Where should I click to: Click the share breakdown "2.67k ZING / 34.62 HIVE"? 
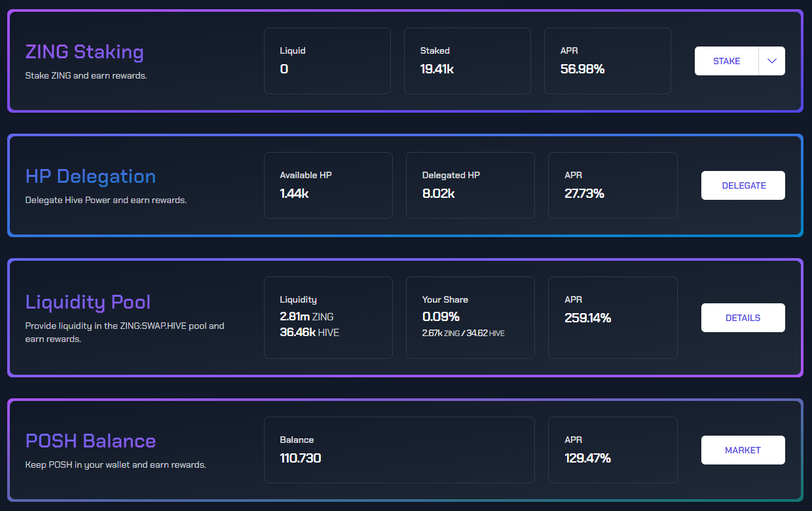(x=463, y=333)
